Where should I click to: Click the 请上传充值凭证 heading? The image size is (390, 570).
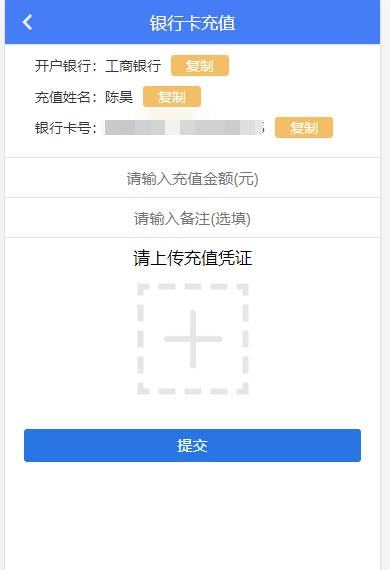pos(193,258)
